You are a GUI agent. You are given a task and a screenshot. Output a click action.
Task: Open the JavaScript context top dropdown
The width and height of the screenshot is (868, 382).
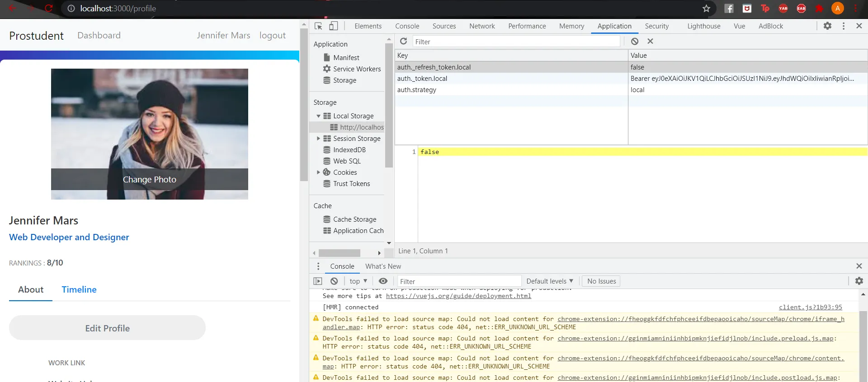coord(358,281)
